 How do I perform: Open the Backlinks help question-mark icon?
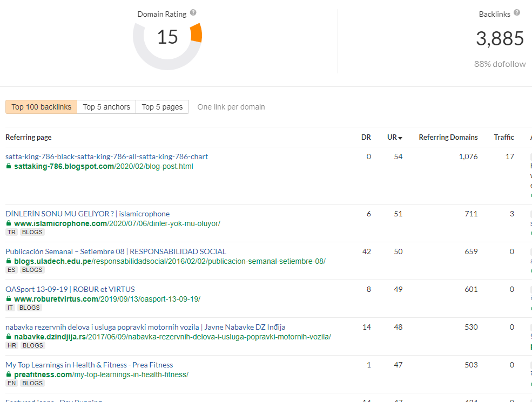[x=517, y=12]
